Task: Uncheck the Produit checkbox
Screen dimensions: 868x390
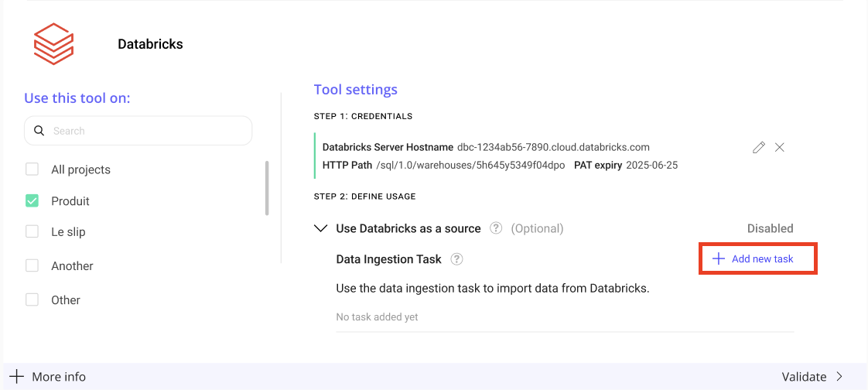Action: tap(32, 201)
